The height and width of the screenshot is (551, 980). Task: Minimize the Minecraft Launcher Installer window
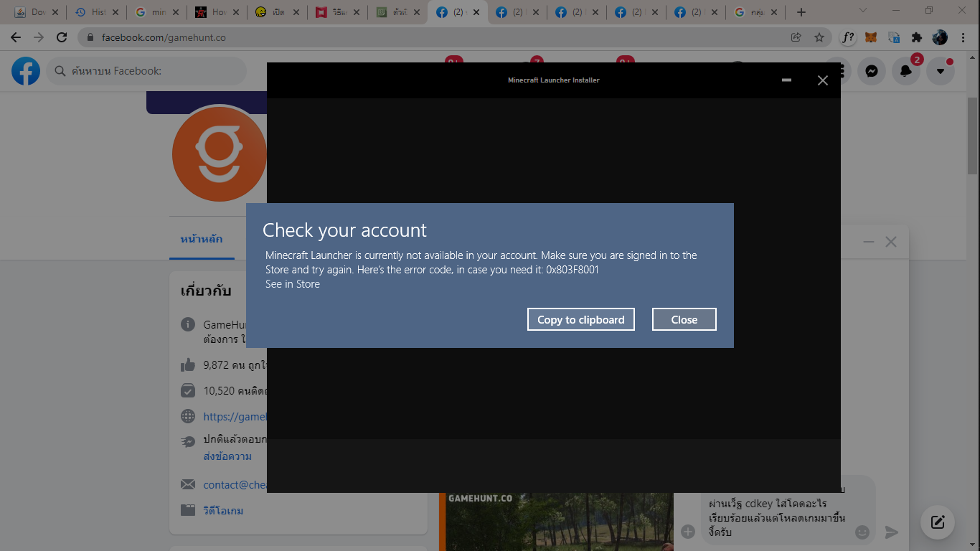[x=786, y=80]
